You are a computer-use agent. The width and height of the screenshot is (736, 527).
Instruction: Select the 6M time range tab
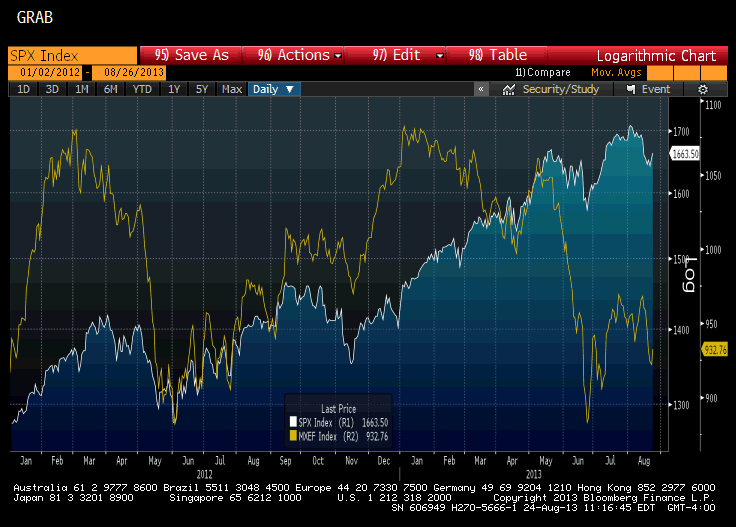coord(111,89)
